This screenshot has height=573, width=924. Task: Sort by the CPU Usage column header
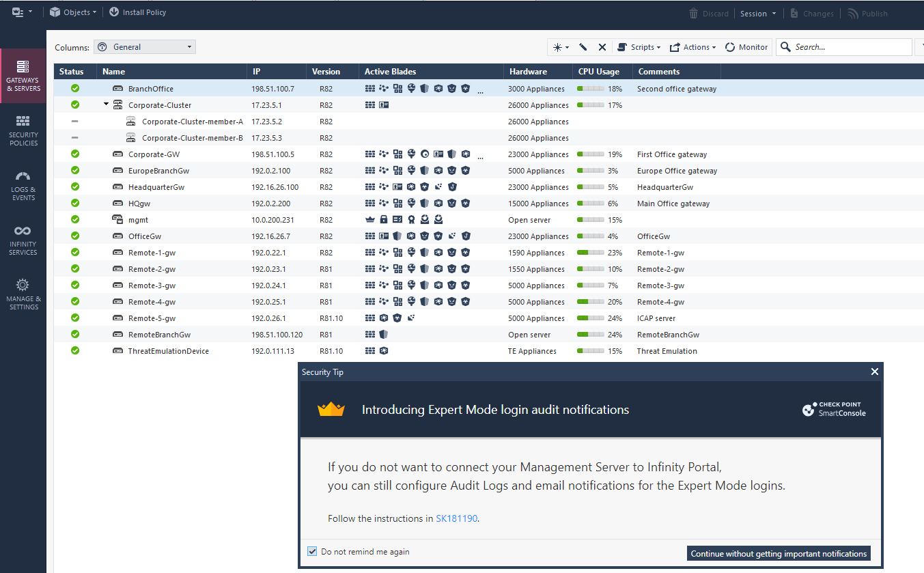(602, 72)
